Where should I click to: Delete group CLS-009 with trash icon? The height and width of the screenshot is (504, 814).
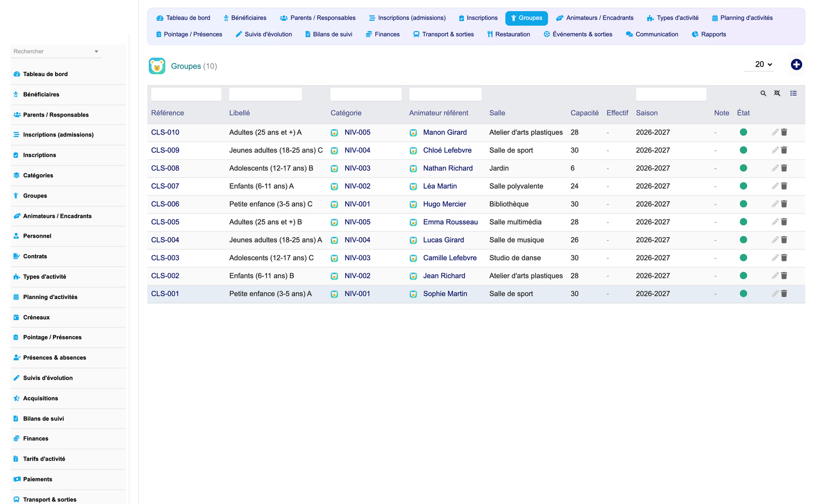[x=784, y=150]
